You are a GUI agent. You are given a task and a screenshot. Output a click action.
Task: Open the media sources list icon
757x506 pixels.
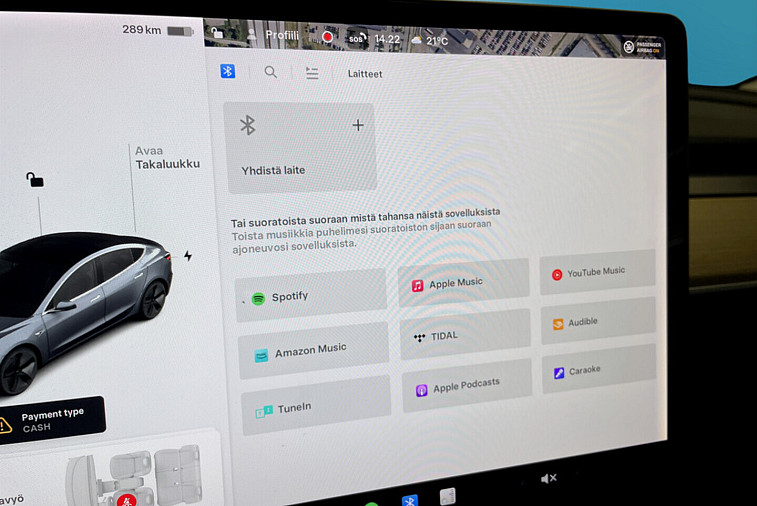click(x=312, y=73)
